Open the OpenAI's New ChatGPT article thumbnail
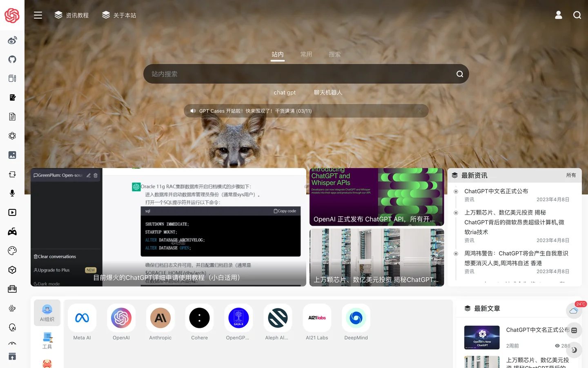This screenshot has width=588, height=368. (482, 337)
